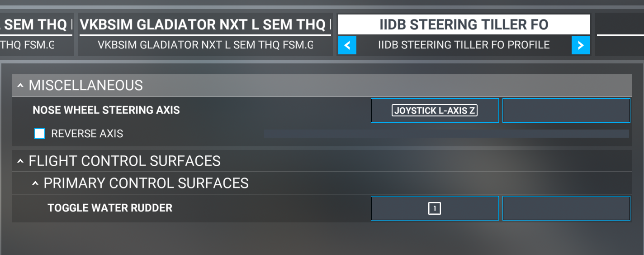Select the Nose Wheel Steering Axis row label
The width and height of the screenshot is (644, 255).
tap(106, 110)
